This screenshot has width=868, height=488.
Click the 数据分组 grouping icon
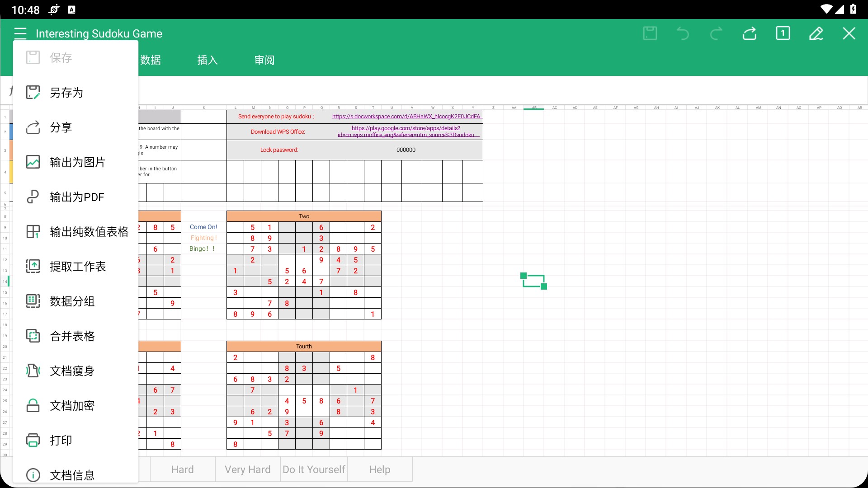33,301
